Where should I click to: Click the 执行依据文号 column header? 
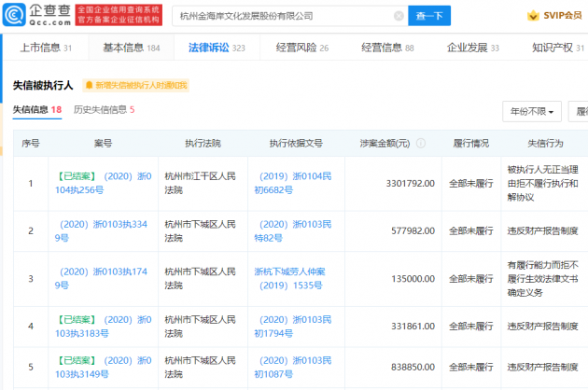(296, 144)
